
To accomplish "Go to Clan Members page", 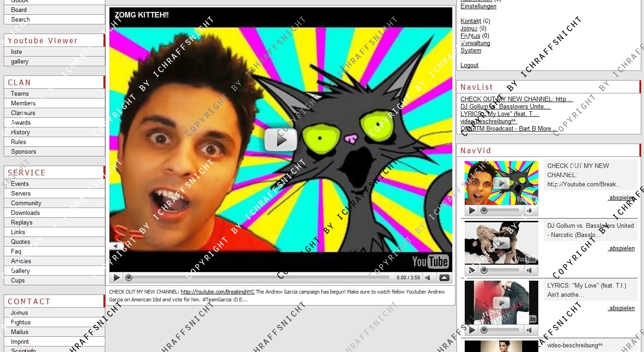I will click(23, 103).
